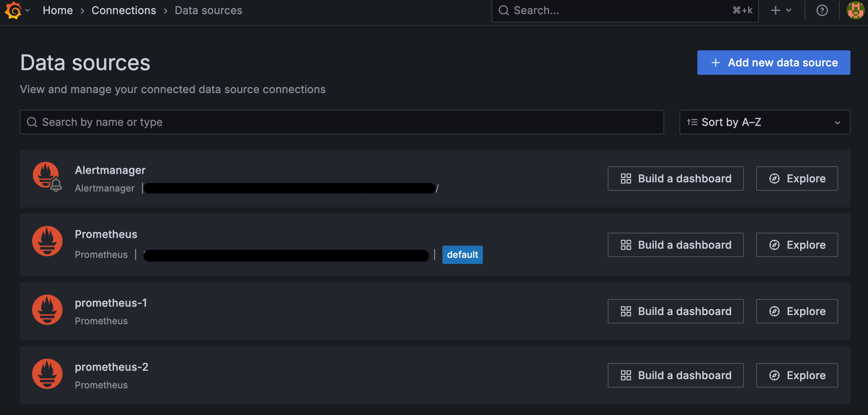868x415 pixels.
Task: Focus the Search by name or type field
Action: (342, 122)
